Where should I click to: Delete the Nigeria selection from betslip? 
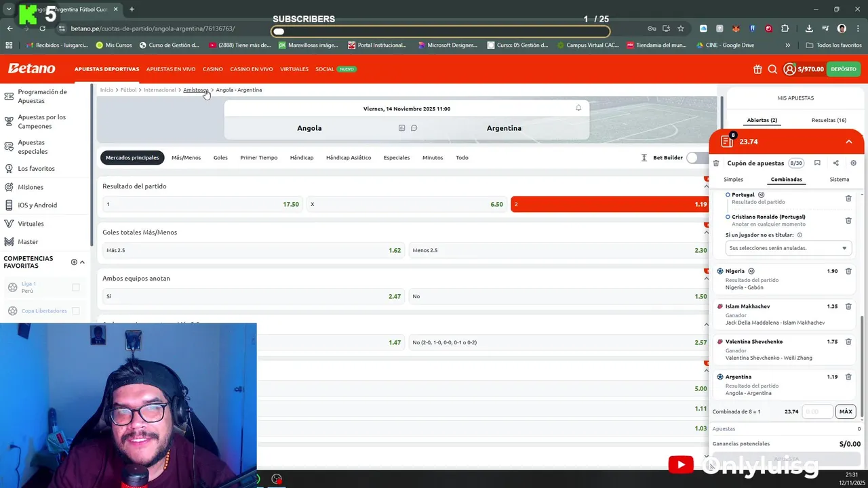point(848,271)
